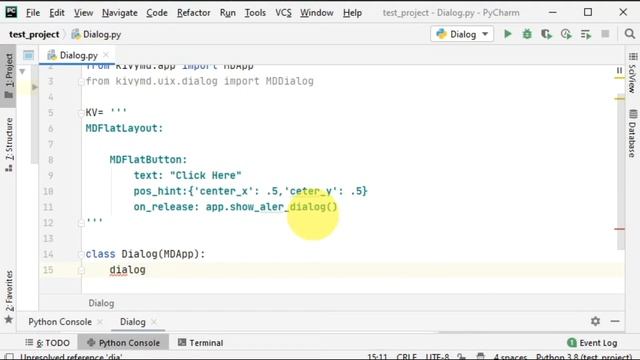The height and width of the screenshot is (360, 640).
Task: Open the VCS menu
Action: (283, 13)
